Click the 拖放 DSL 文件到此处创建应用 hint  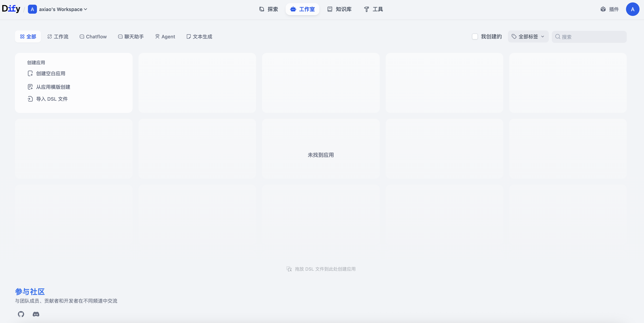click(321, 269)
